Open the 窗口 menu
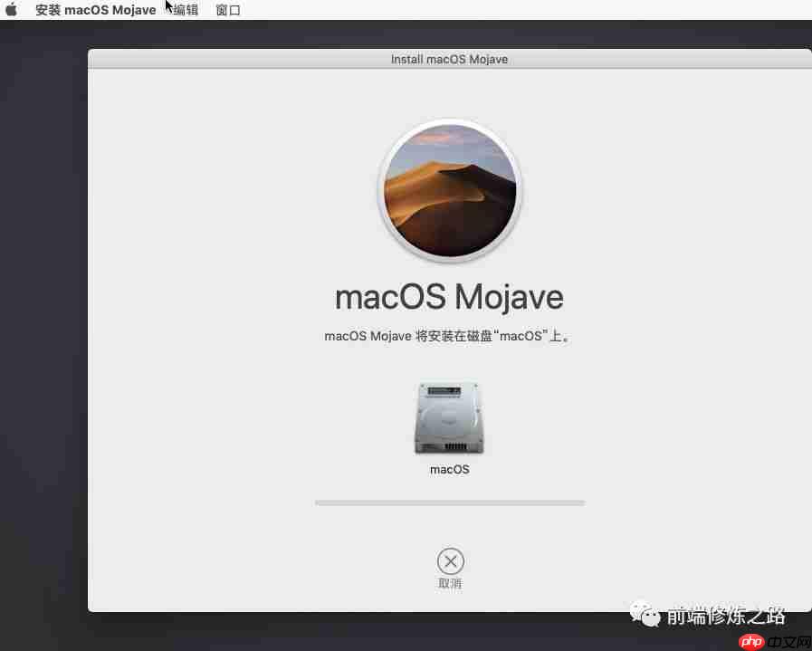This screenshot has width=812, height=651. click(x=228, y=10)
